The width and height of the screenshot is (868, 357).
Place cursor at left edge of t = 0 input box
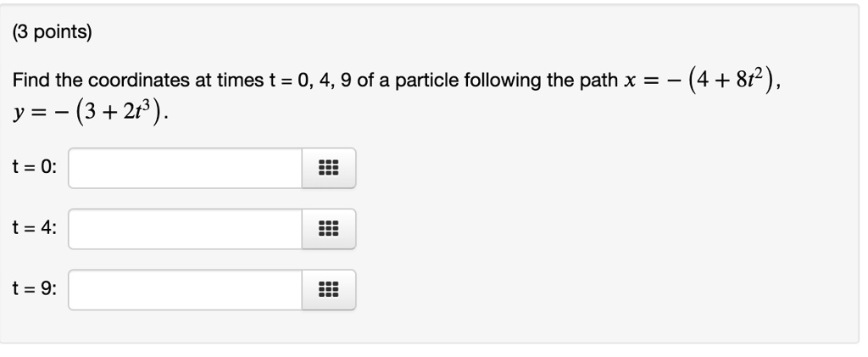pyautogui.click(x=73, y=168)
